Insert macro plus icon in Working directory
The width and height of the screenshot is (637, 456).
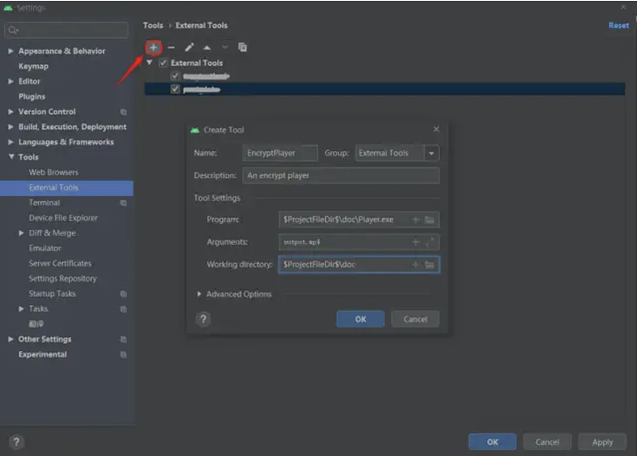(x=416, y=265)
